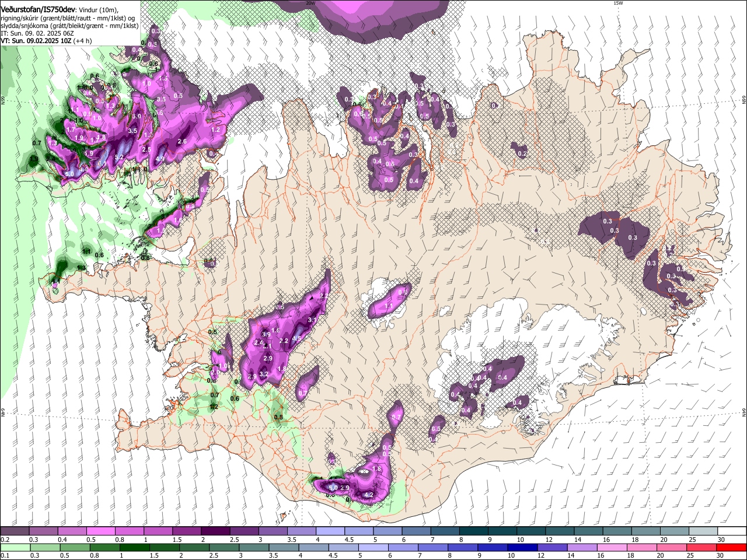Click the dark teal swatch at snow value 8

point(473,531)
